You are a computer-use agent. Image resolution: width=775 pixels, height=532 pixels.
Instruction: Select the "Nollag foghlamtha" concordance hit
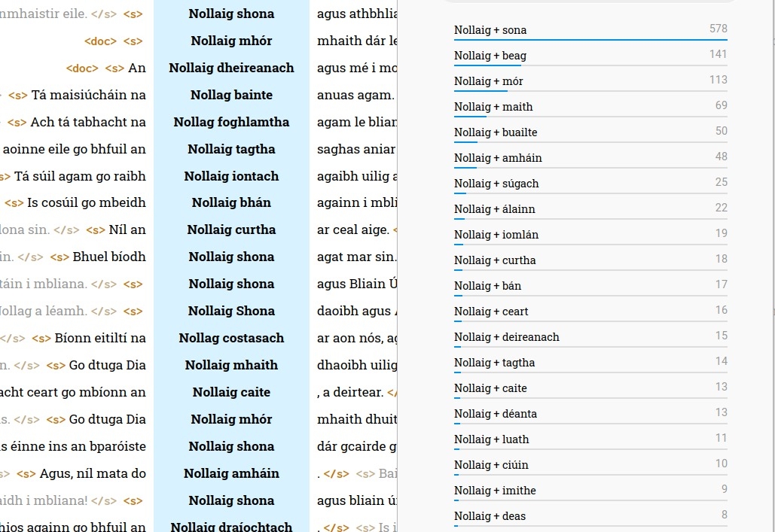pos(231,122)
